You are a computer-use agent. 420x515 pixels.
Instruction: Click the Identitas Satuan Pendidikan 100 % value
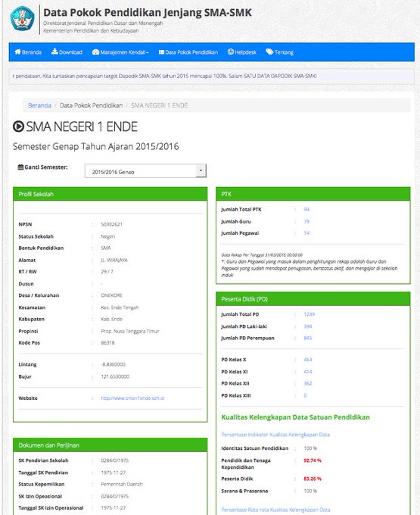pyautogui.click(x=310, y=448)
